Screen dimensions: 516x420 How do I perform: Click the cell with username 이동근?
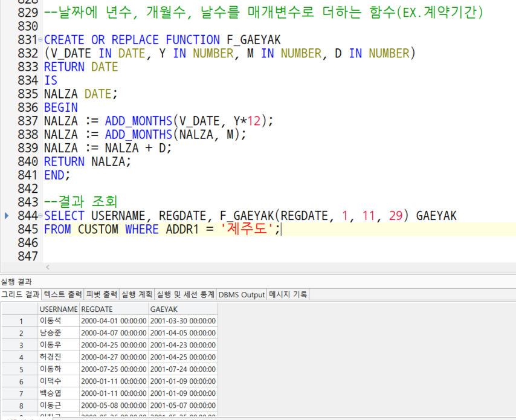point(59,405)
